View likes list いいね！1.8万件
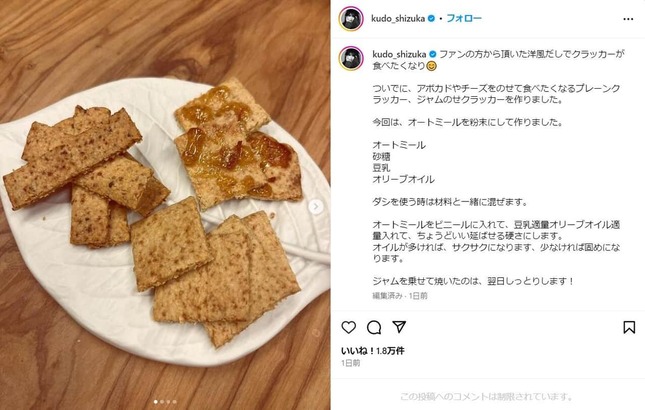Screen dimensions: 645x410 coord(373,351)
